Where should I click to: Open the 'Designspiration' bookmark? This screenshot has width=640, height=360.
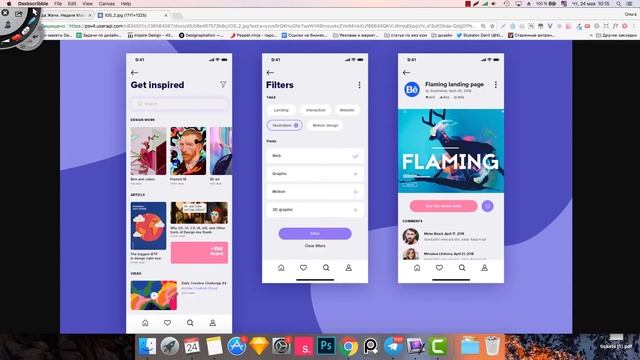coord(201,36)
